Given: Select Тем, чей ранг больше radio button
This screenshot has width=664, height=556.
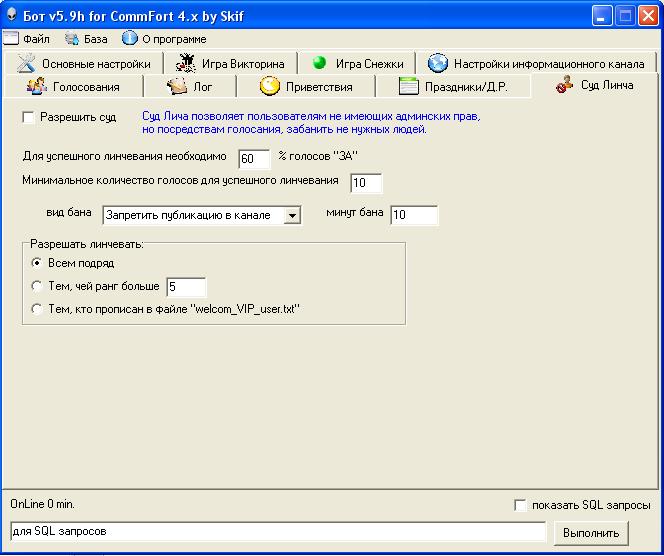Looking at the screenshot, I should 38,286.
